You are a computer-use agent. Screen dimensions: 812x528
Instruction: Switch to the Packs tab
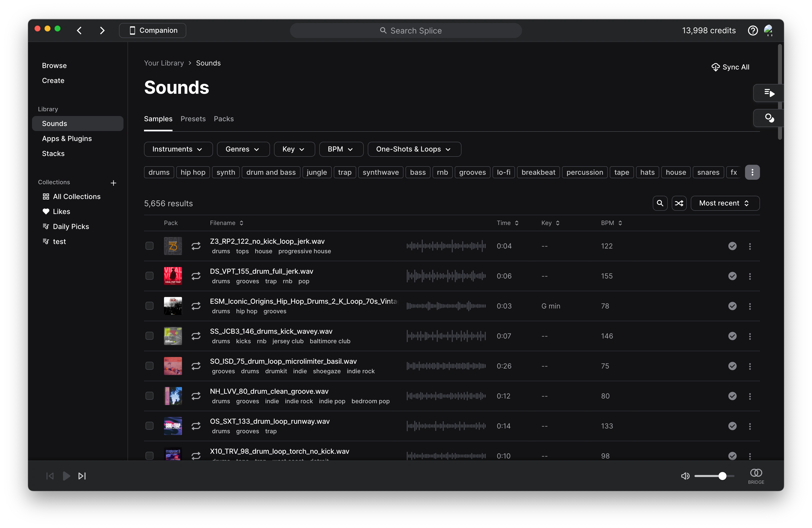pos(223,119)
